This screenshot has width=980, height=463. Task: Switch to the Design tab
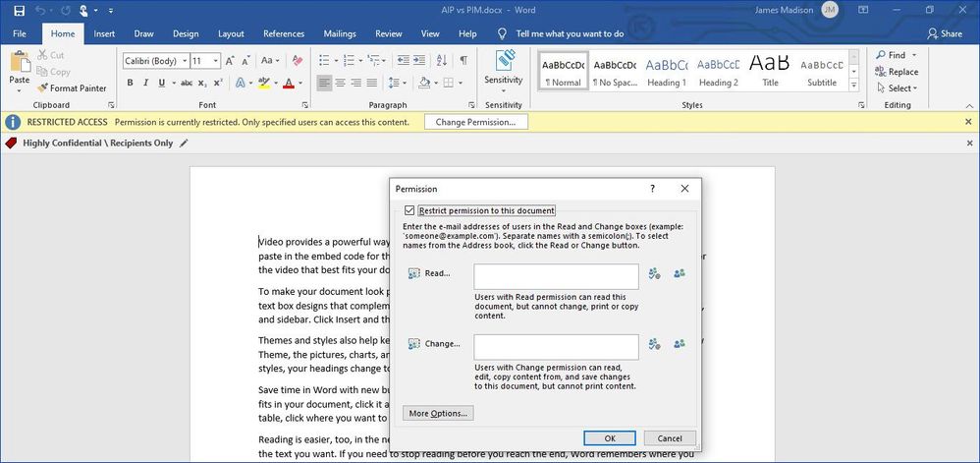[x=186, y=33]
